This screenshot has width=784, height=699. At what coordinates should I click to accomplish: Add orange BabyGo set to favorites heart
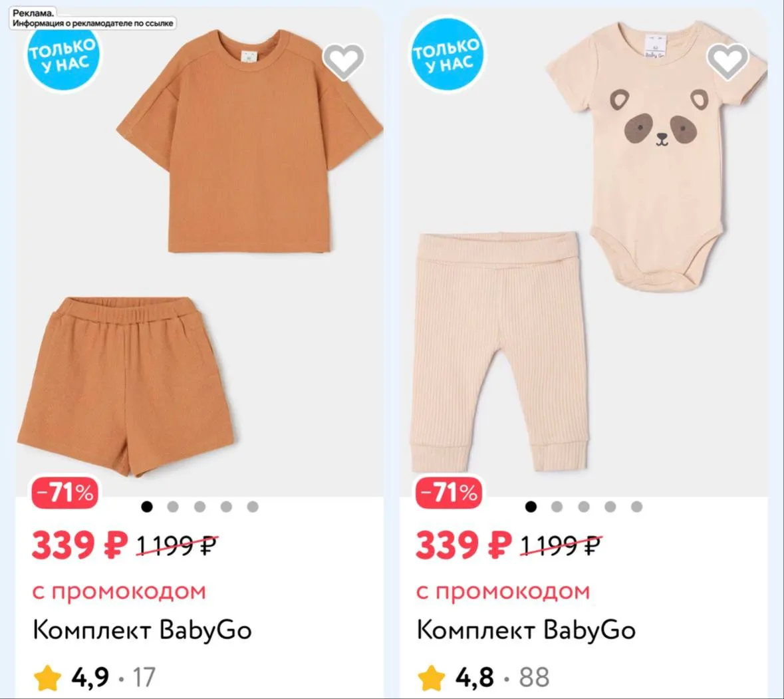(344, 62)
